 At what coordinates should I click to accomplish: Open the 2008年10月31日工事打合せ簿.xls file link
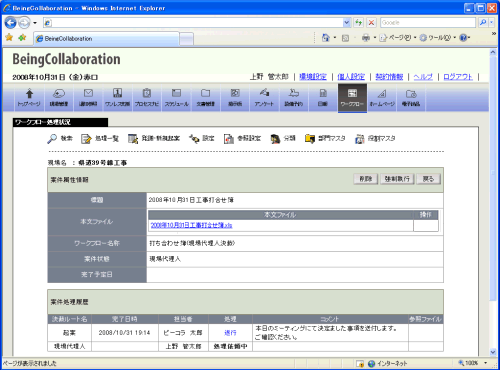tap(191, 225)
